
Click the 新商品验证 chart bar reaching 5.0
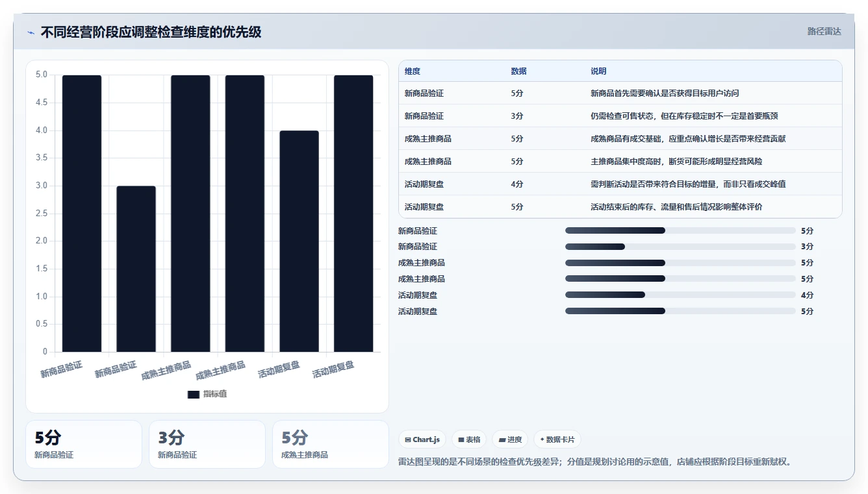coord(82,214)
